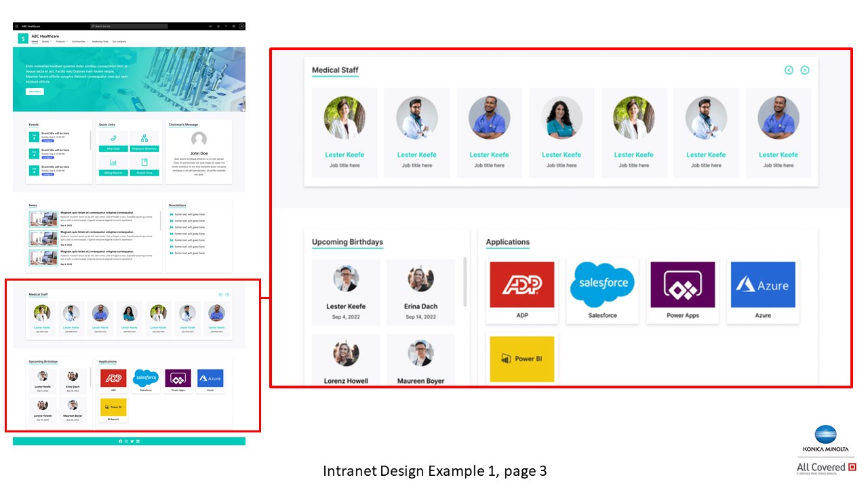
Task: Launch the large Power Apps tile
Action: pyautogui.click(x=683, y=291)
